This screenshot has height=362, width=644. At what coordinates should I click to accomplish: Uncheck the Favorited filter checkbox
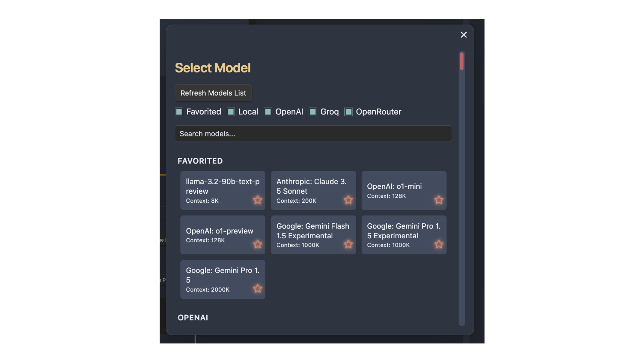pos(179,112)
